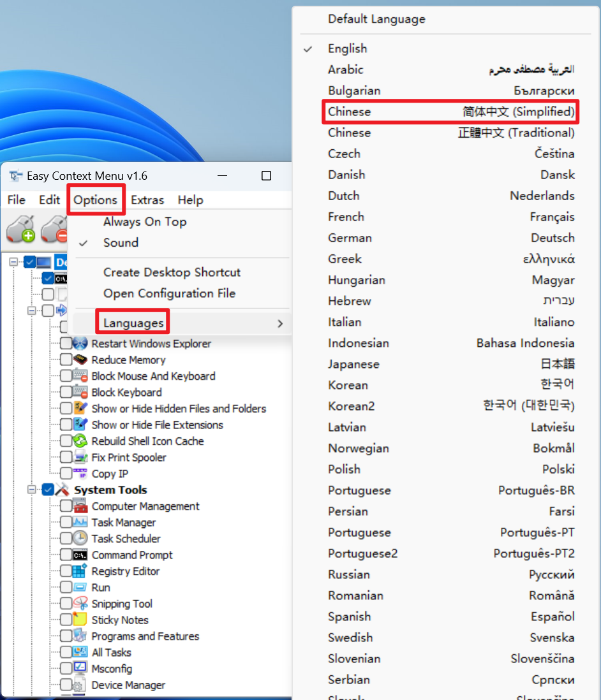Click the Device Manager icon
Screen dimensions: 601x700
tap(80, 685)
